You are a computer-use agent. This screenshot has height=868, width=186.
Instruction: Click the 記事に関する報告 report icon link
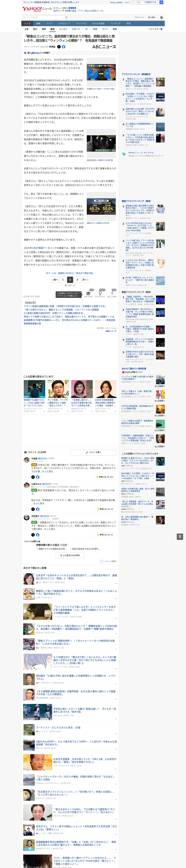[x=32, y=297]
